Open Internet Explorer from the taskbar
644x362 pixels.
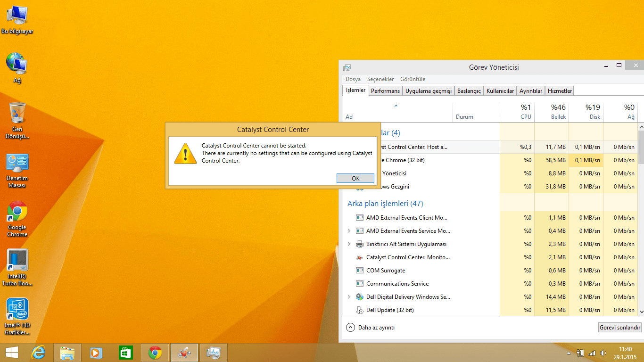click(x=38, y=352)
